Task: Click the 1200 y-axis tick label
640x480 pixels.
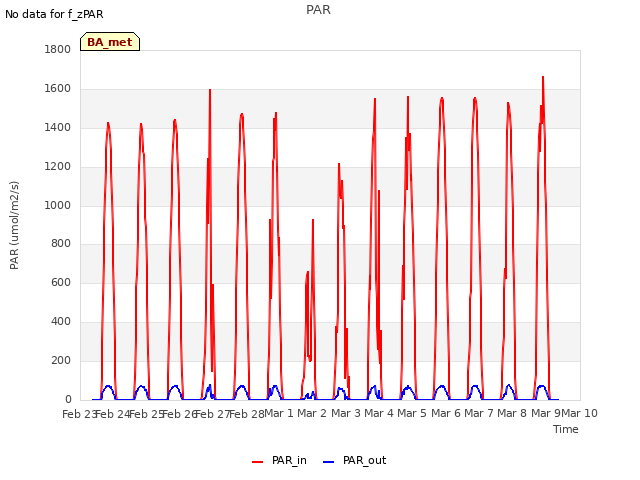Action: [x=58, y=167]
